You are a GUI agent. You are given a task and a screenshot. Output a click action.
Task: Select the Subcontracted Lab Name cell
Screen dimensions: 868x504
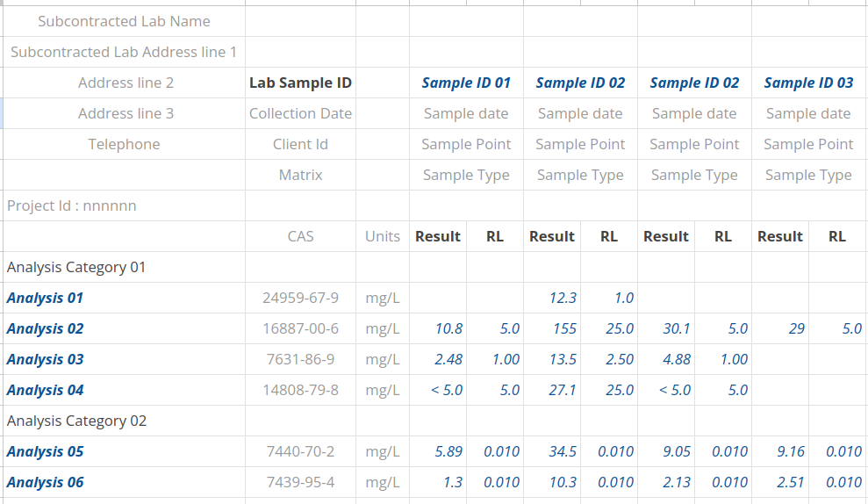tap(124, 21)
